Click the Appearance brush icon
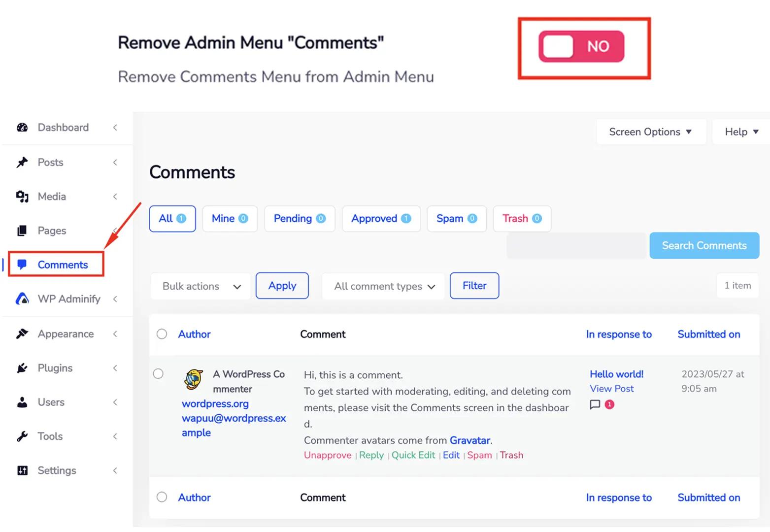 [22, 333]
